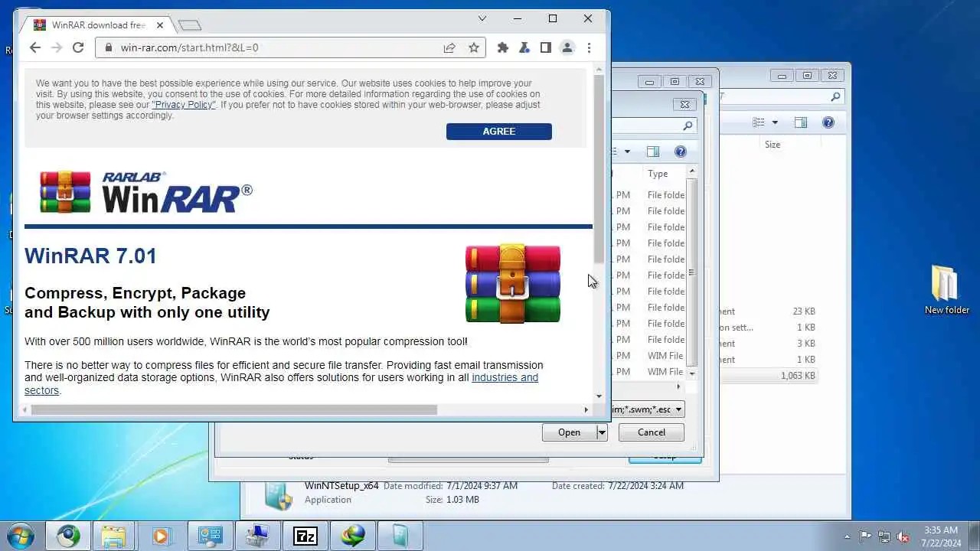980x551 pixels.
Task: Click the AGREE cookie button
Action: tap(499, 132)
